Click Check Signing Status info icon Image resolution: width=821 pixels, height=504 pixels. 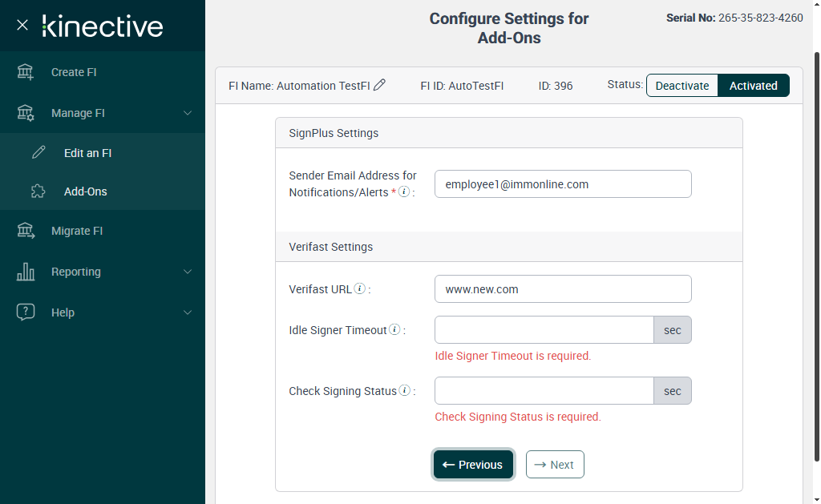tap(405, 390)
